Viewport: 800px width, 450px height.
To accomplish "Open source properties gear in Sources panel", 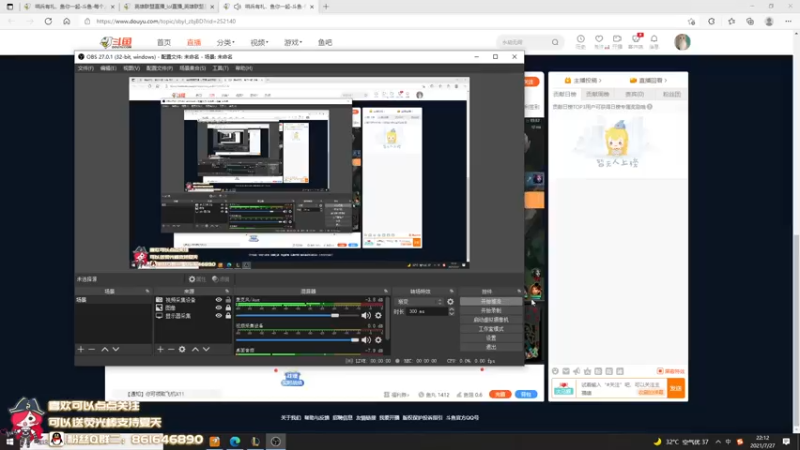I will (x=182, y=349).
